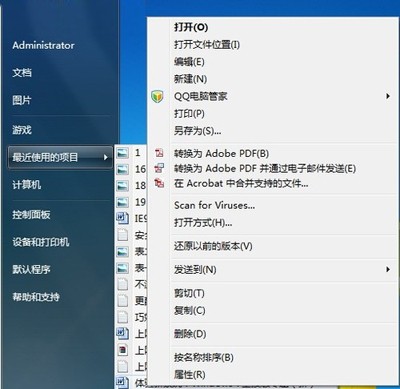Click the Acrobat combine files icon
This screenshot has width=400, height=389.
(159, 183)
